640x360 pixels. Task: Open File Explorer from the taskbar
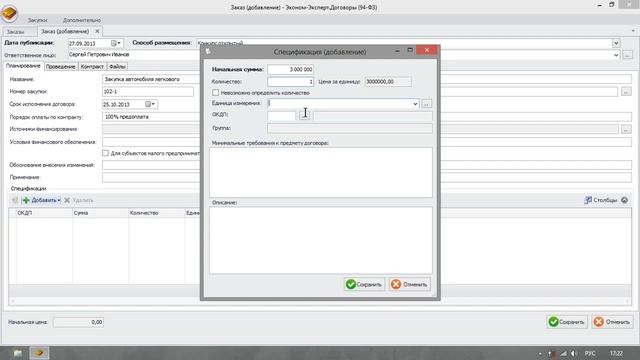coord(18,353)
